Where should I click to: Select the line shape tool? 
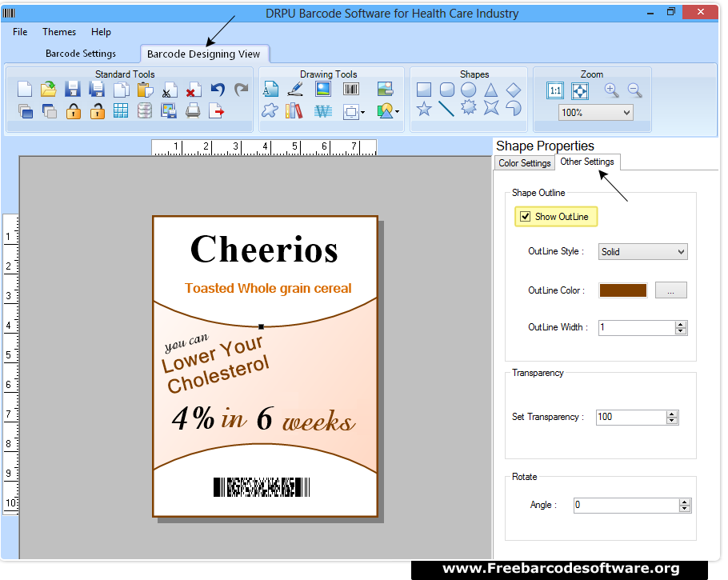pyautogui.click(x=446, y=109)
